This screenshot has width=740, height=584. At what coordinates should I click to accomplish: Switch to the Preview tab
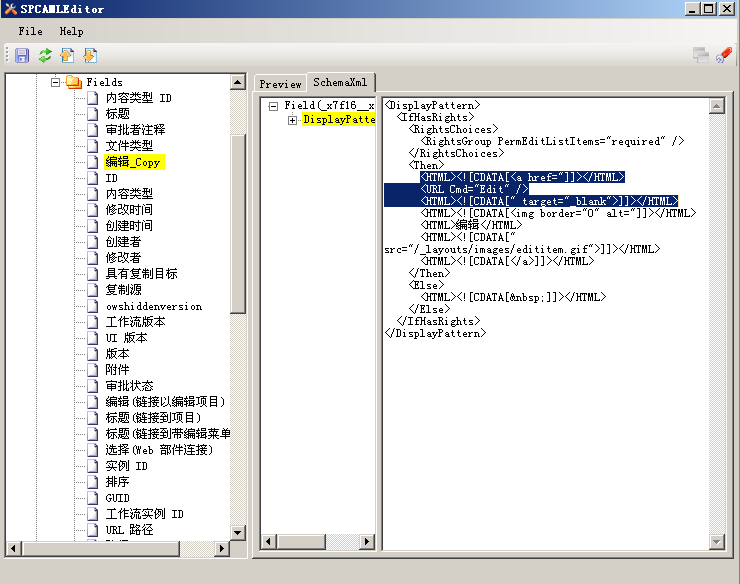click(280, 84)
